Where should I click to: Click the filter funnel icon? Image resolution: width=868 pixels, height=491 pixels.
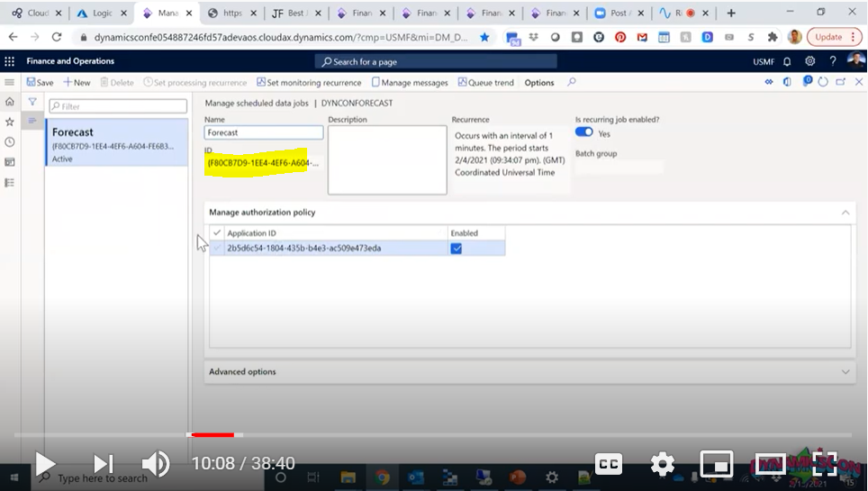click(x=32, y=102)
